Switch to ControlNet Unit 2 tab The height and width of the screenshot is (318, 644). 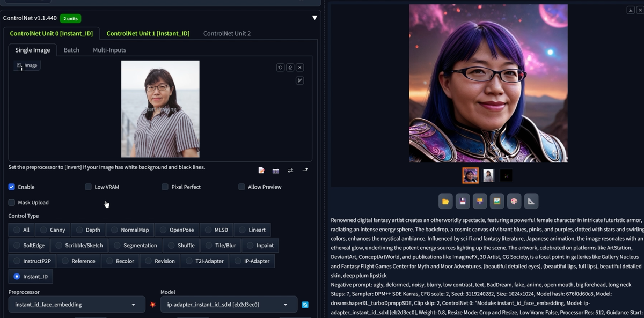[226, 33]
